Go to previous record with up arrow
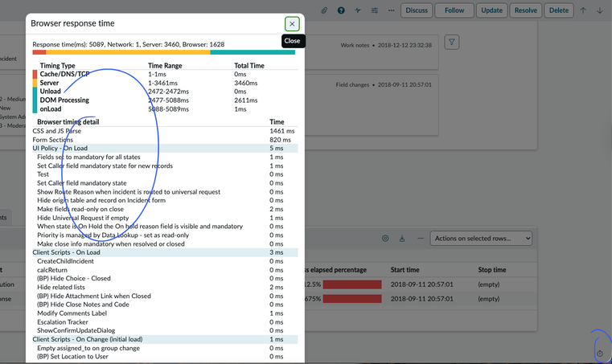 click(583, 10)
